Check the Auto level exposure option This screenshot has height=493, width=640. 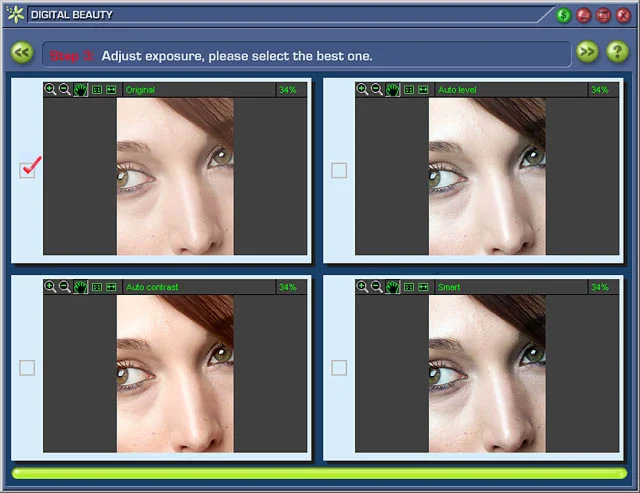point(339,170)
